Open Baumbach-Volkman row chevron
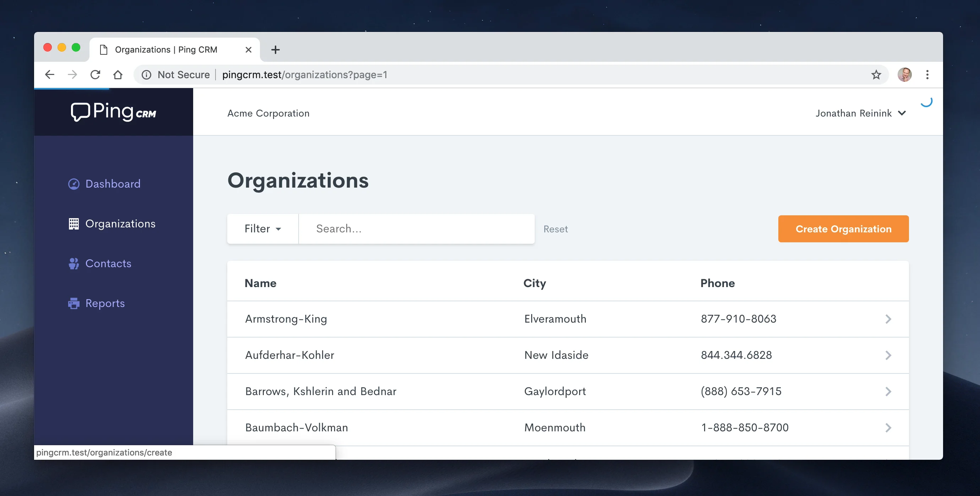The width and height of the screenshot is (980, 496). (x=888, y=427)
